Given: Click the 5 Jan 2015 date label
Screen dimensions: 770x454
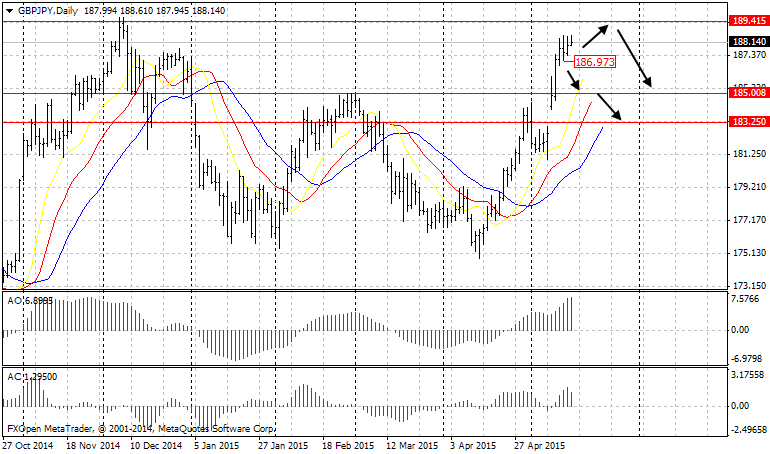Looking at the screenshot, I should pos(217,445).
